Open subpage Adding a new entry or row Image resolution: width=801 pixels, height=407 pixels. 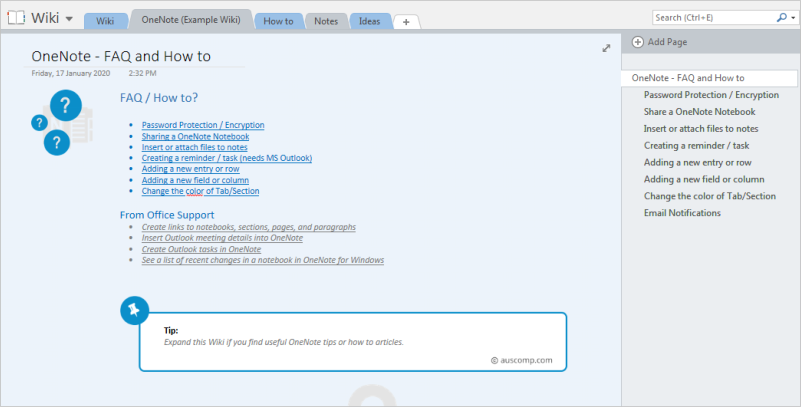[x=697, y=162]
